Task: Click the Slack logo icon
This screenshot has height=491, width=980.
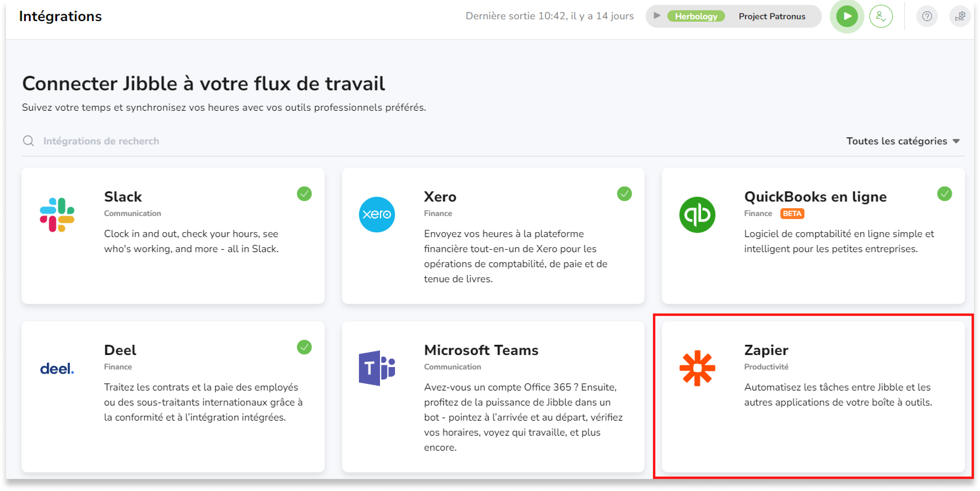Action: point(57,215)
